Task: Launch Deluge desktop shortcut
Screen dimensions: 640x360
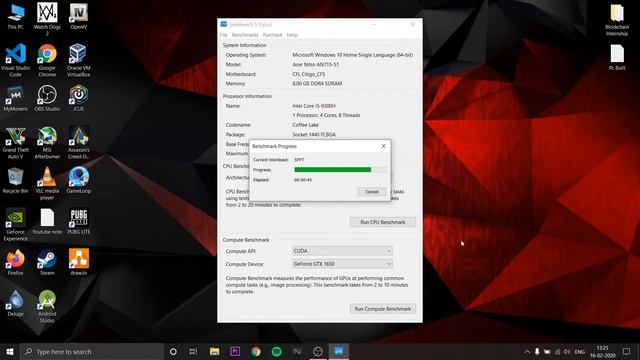Action: (x=16, y=303)
